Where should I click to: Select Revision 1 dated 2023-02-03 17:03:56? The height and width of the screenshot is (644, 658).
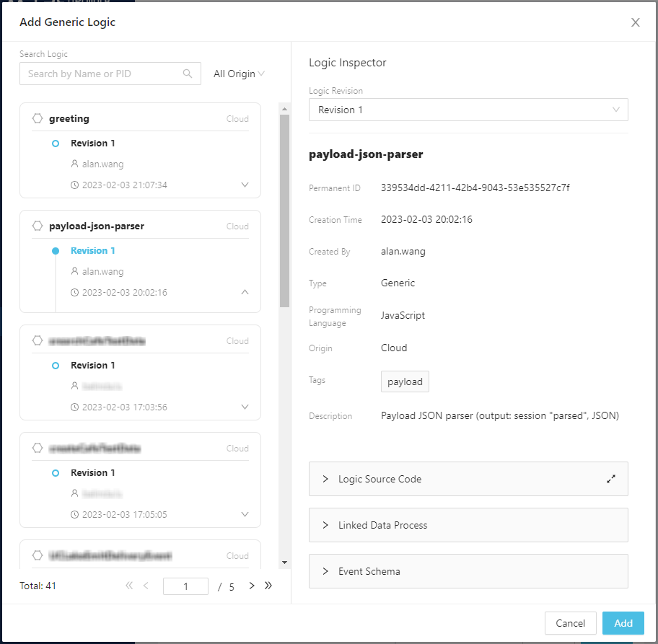56,366
